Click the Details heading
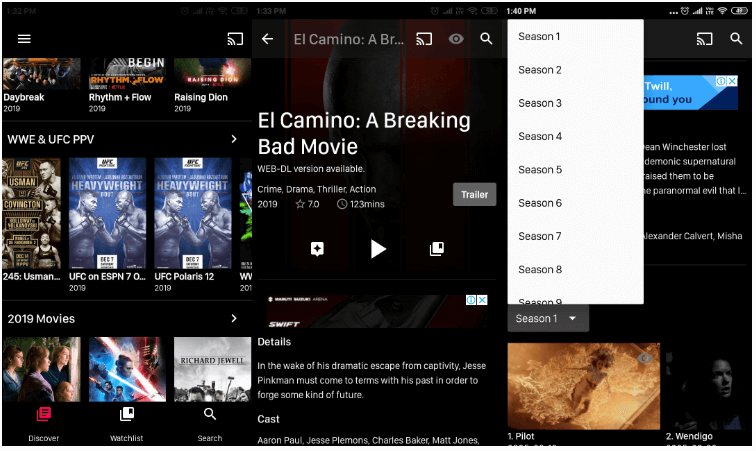Screen dimensions: 756x451 (274, 342)
